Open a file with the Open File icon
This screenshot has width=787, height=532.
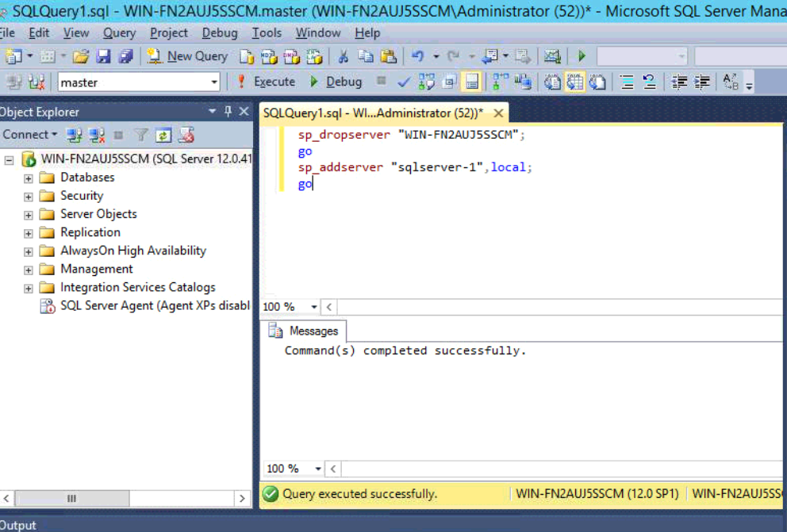[x=80, y=56]
